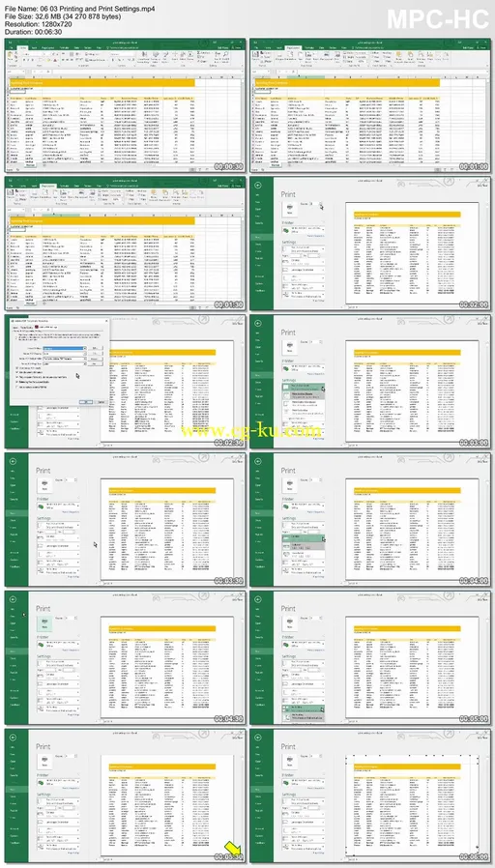Click the File Size header line
The image size is (495, 868).
click(x=62, y=16)
